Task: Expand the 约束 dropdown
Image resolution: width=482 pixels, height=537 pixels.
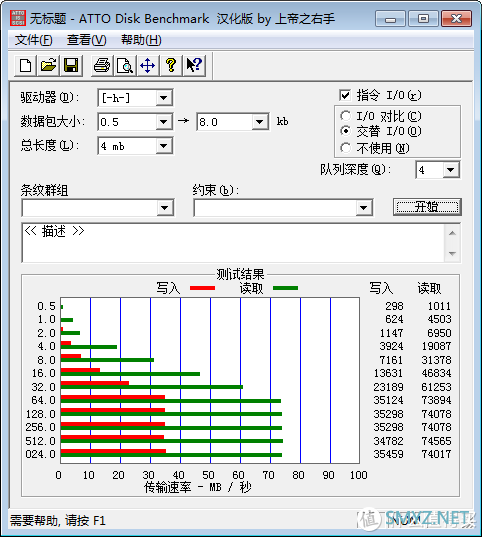Action: (363, 208)
